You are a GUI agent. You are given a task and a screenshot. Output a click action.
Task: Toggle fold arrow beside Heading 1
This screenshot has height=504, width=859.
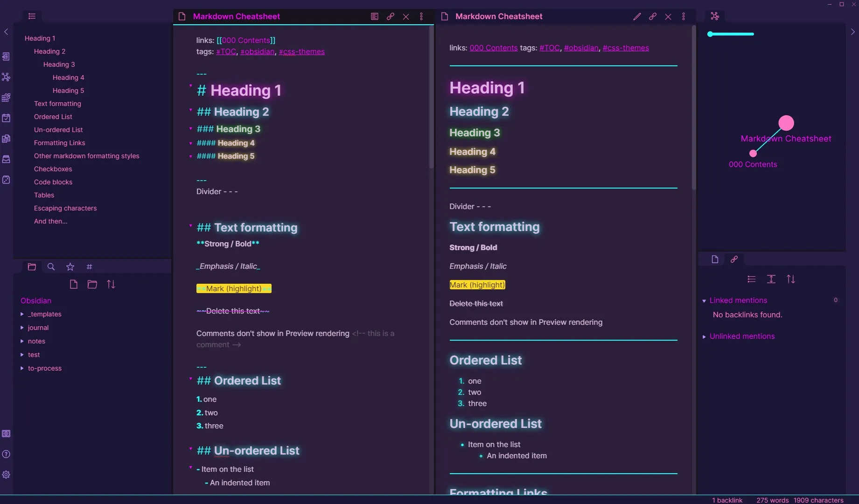pyautogui.click(x=190, y=86)
